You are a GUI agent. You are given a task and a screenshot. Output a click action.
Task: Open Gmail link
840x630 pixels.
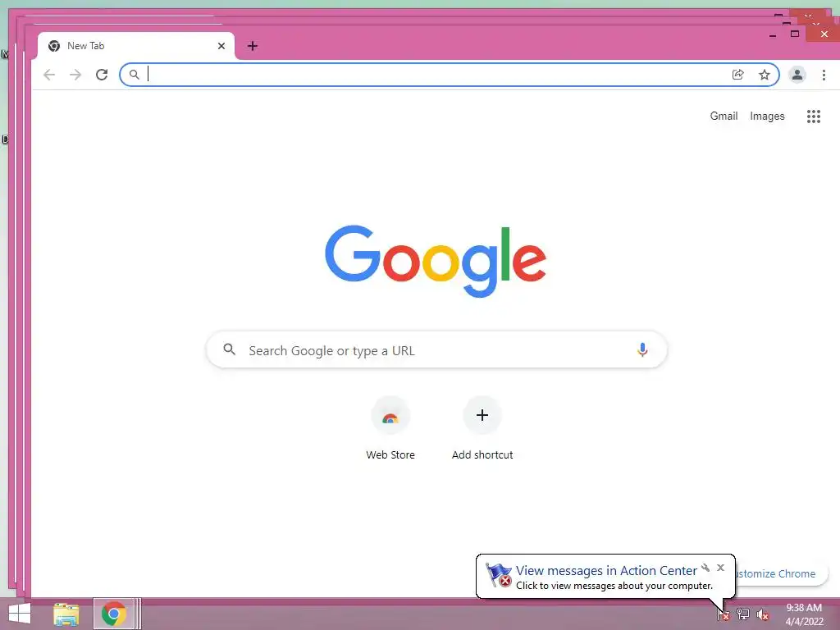(x=724, y=116)
